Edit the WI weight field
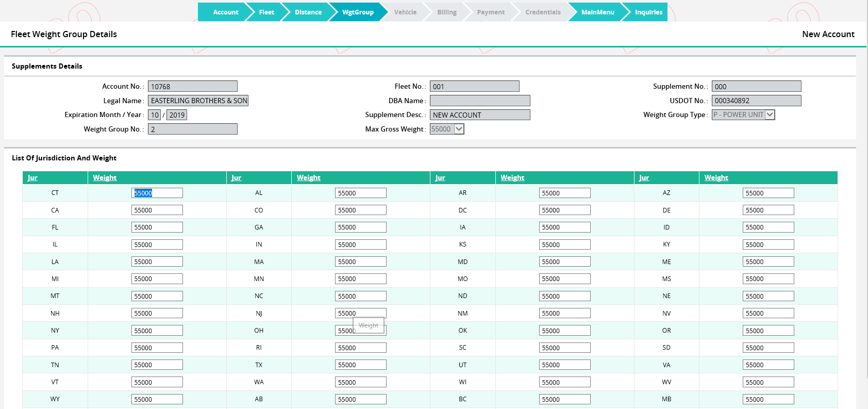This screenshot has width=868, height=409. click(x=565, y=382)
